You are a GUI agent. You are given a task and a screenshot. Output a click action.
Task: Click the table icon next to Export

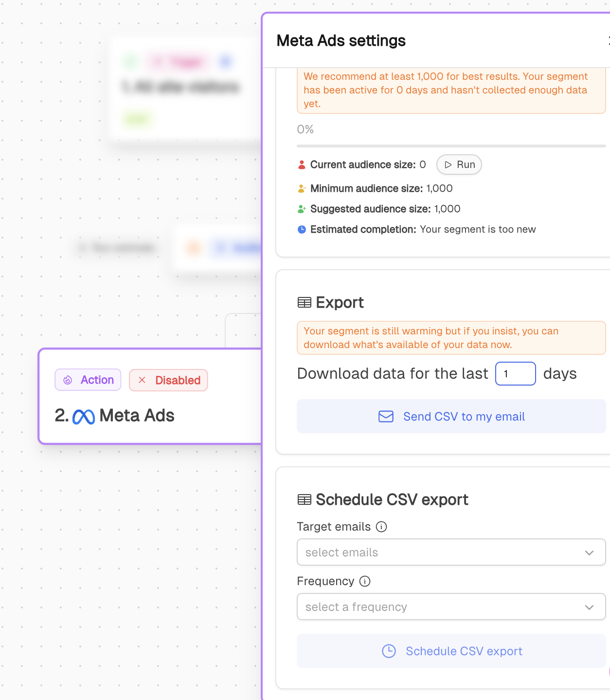(305, 302)
